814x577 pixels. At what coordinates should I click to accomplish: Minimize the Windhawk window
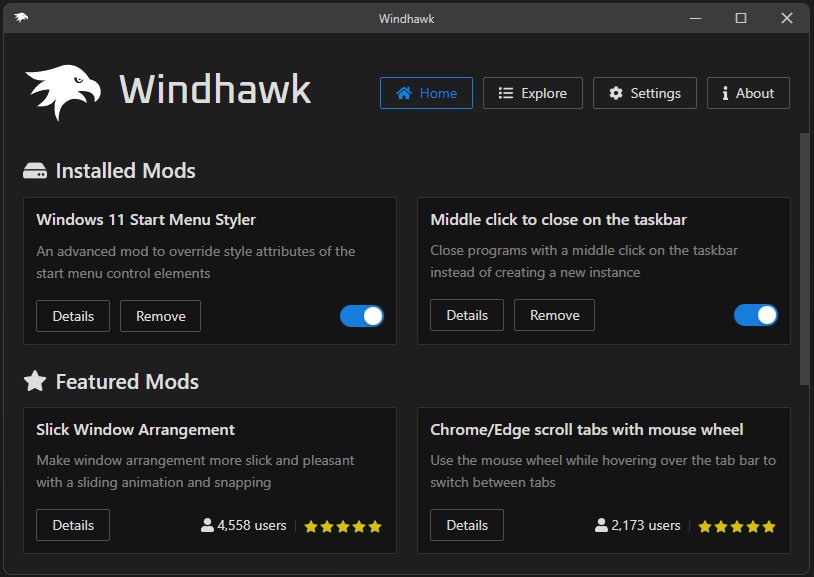point(696,18)
